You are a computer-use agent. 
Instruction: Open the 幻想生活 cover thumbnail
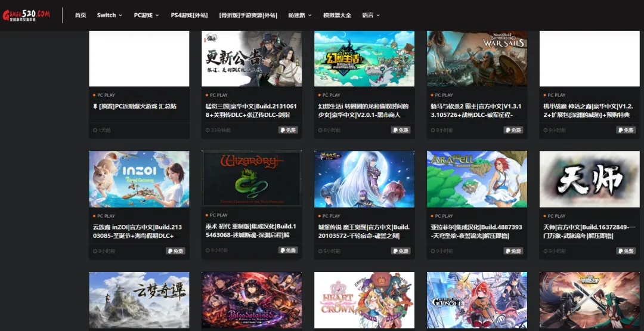pos(364,58)
